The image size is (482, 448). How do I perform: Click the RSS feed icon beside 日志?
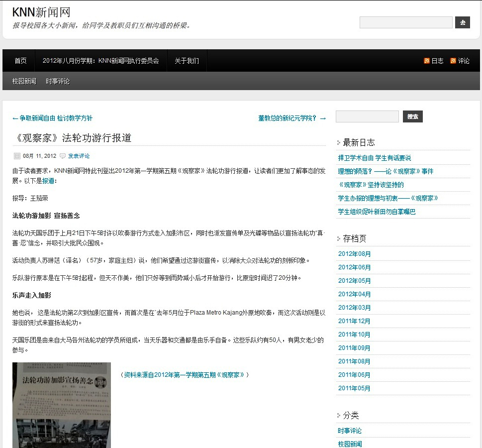426,61
